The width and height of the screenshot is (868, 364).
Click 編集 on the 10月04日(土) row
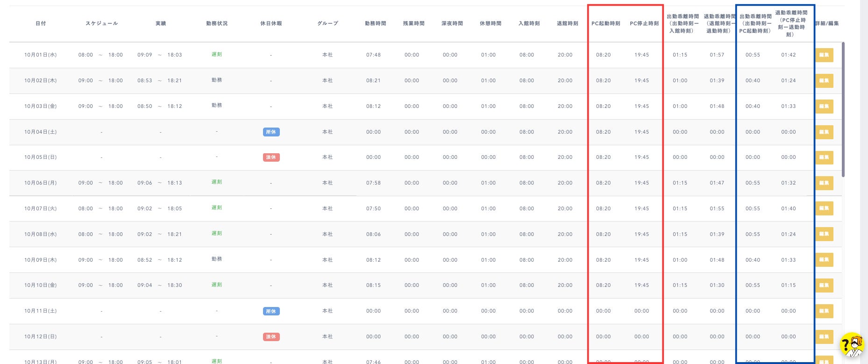click(824, 132)
